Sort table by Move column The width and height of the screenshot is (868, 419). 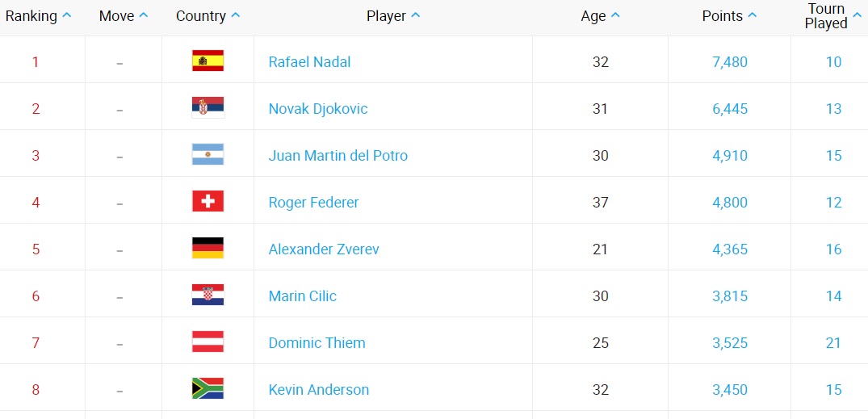124,16
